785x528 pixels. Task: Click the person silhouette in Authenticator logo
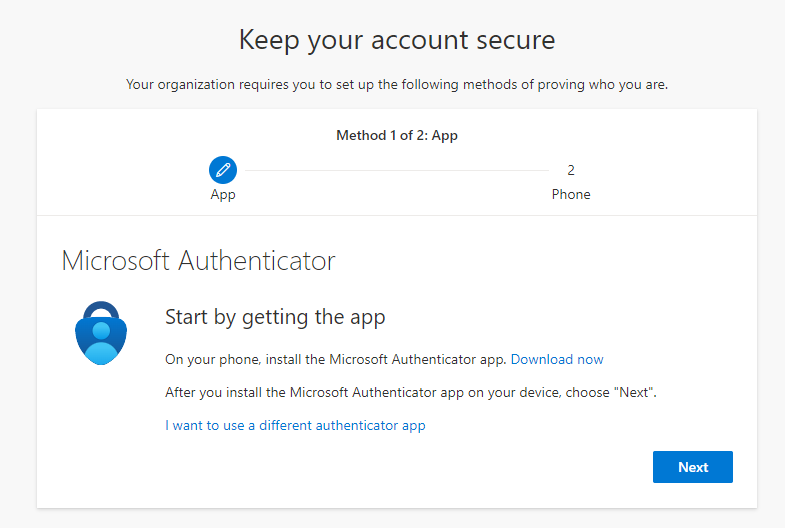pyautogui.click(x=101, y=343)
